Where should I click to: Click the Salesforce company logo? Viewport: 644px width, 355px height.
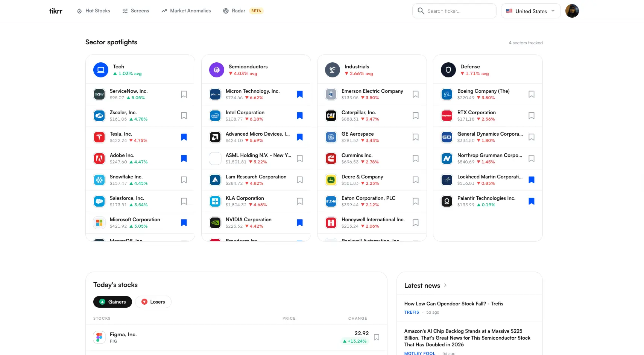[99, 201]
